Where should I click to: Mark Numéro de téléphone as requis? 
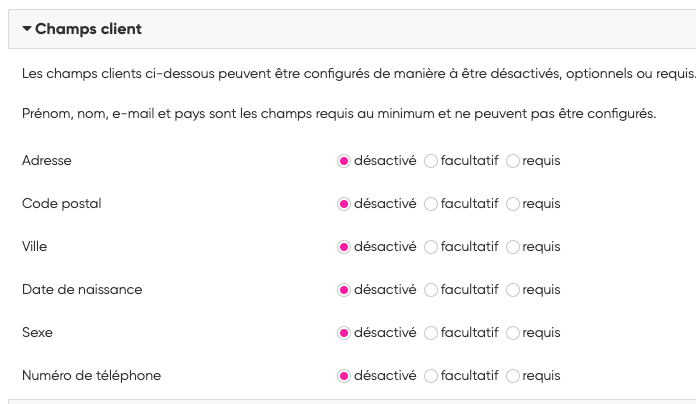[x=513, y=376]
